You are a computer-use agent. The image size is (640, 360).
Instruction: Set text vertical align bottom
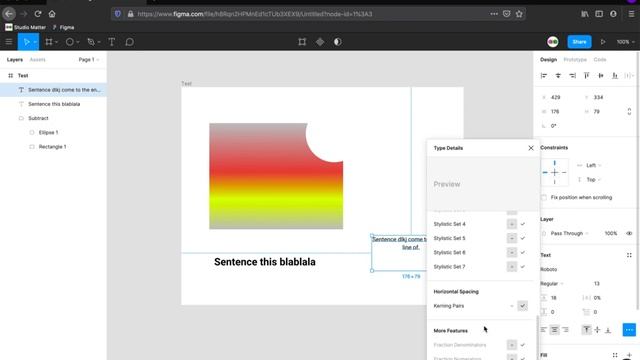point(608,330)
